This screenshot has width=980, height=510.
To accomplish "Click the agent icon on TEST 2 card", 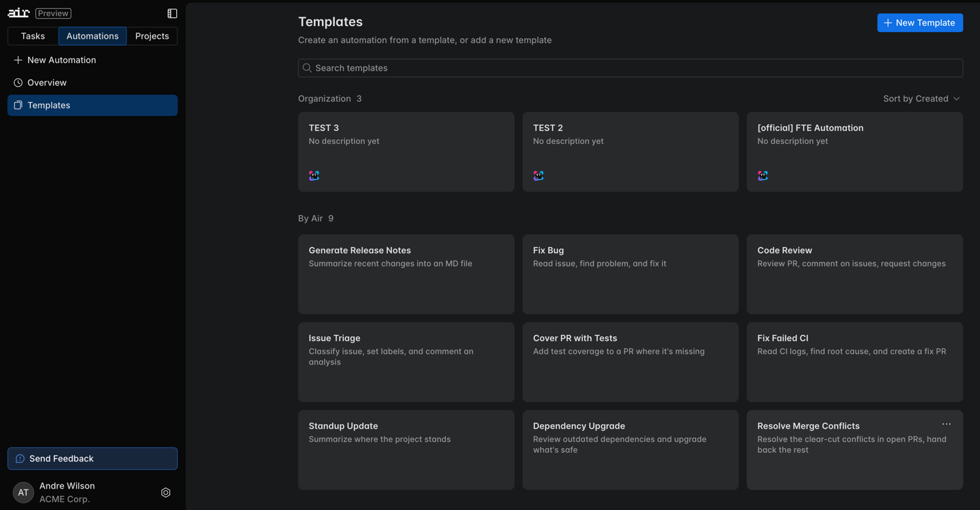I will coord(538,176).
